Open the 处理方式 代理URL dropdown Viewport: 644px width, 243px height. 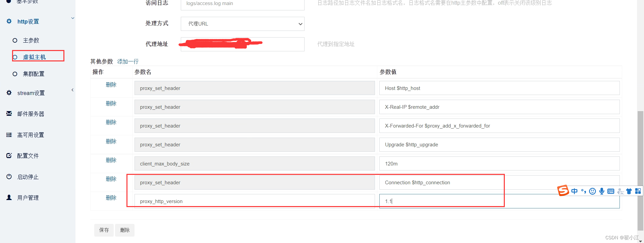[243, 24]
